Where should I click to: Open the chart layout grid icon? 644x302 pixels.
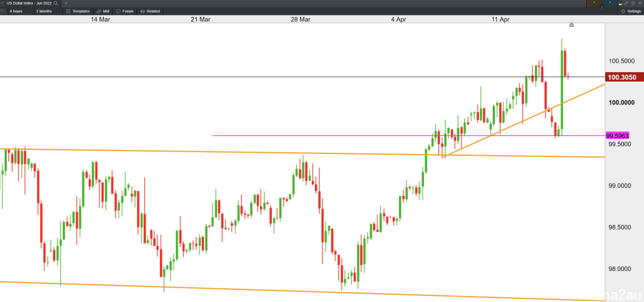point(3,11)
